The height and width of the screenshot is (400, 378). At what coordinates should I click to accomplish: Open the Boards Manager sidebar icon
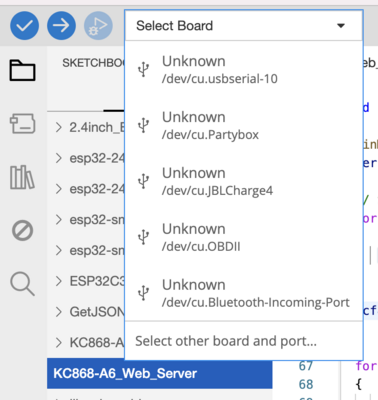click(x=22, y=123)
